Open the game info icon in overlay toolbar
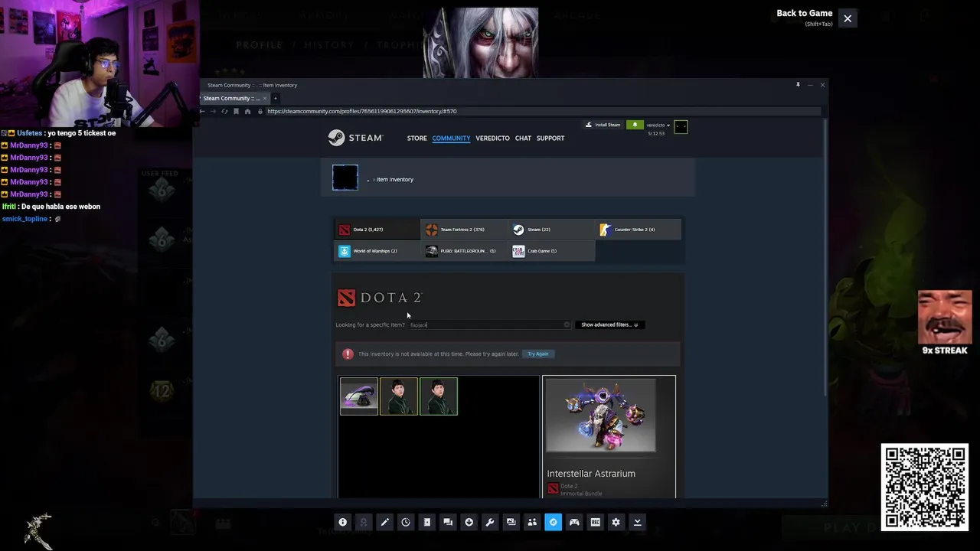Image resolution: width=980 pixels, height=551 pixels. click(343, 522)
